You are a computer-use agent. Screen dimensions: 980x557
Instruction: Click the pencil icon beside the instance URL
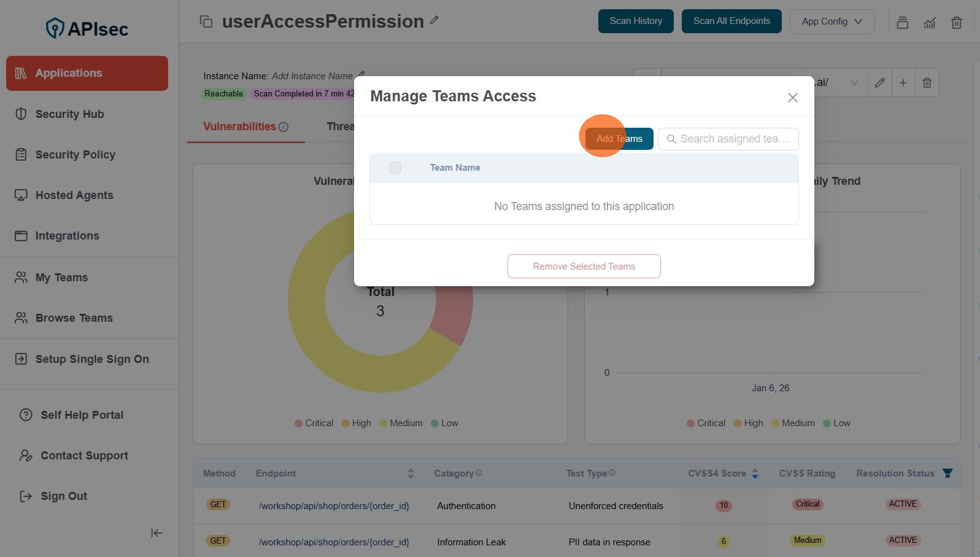coord(879,83)
